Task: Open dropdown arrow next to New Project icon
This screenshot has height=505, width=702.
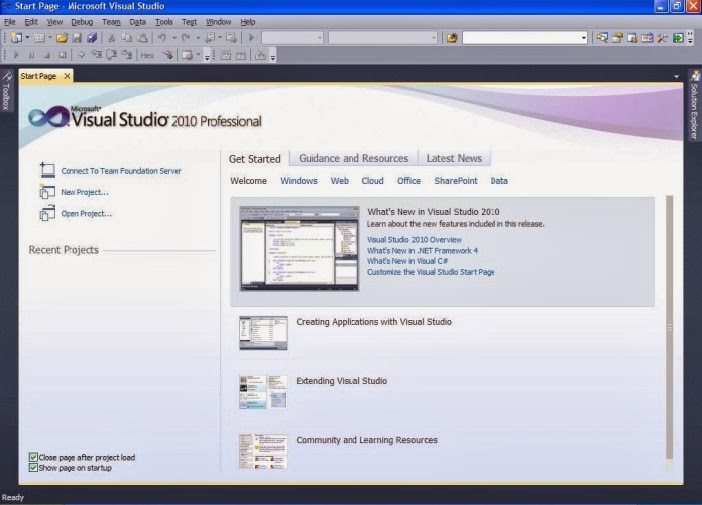Action: coord(27,38)
